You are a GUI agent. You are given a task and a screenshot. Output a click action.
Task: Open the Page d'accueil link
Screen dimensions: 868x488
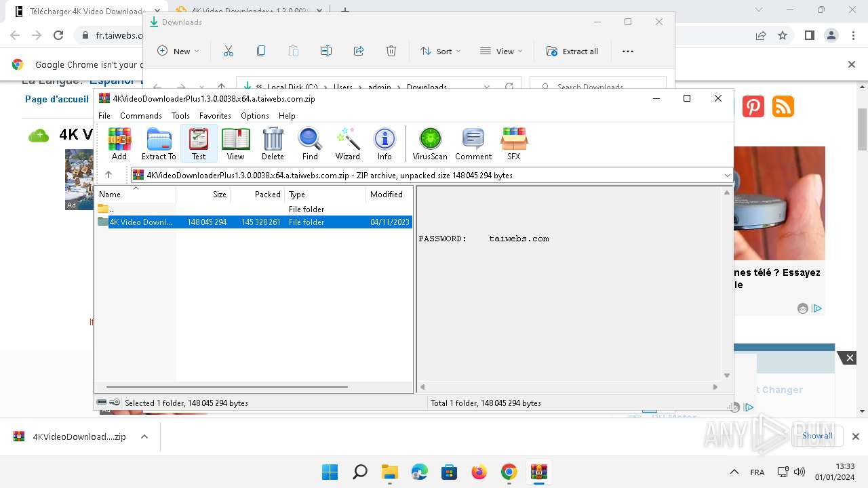[57, 99]
